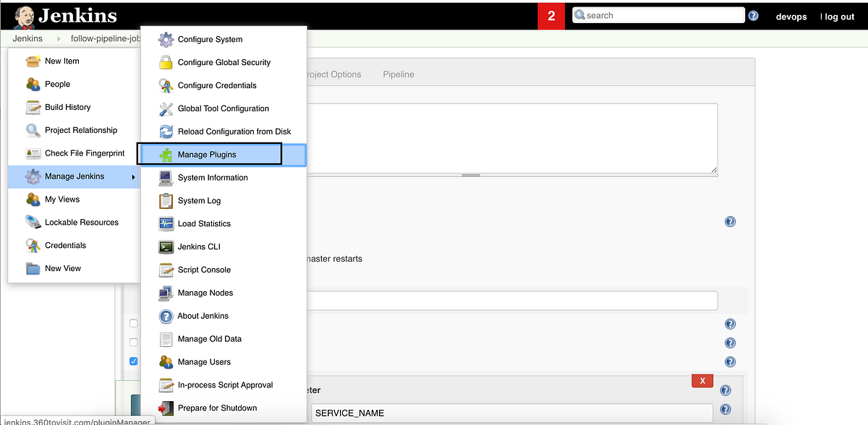Select the Load Statistics chart icon
Image resolution: width=868 pixels, height=425 pixels.
tap(166, 223)
